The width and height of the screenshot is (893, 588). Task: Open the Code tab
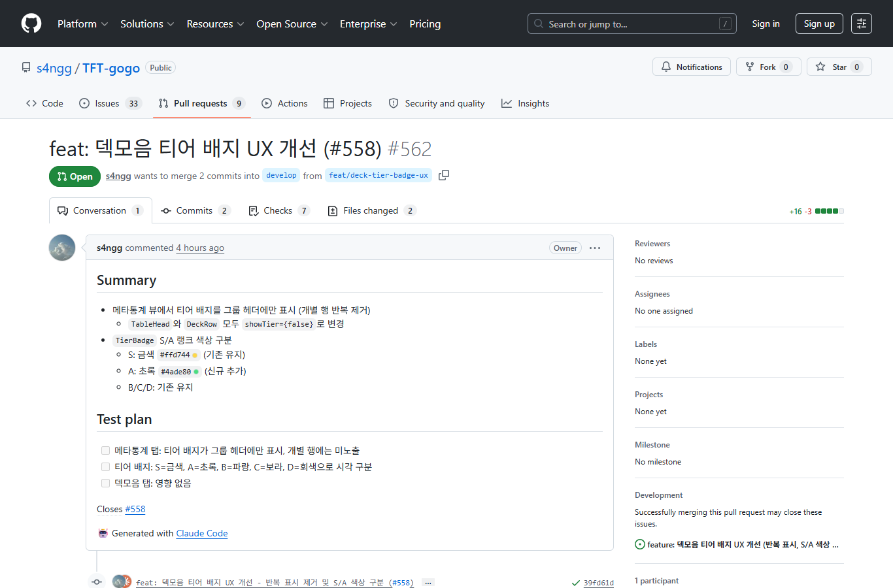tap(44, 103)
